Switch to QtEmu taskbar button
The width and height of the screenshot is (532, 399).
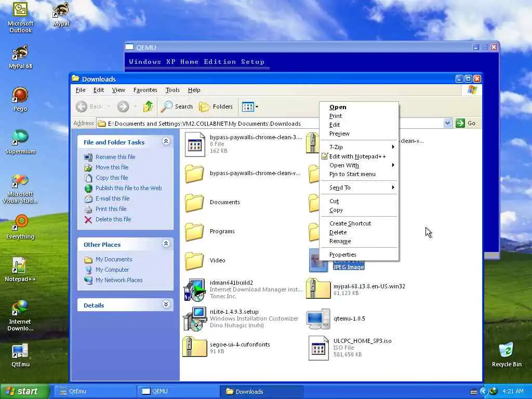click(96, 391)
